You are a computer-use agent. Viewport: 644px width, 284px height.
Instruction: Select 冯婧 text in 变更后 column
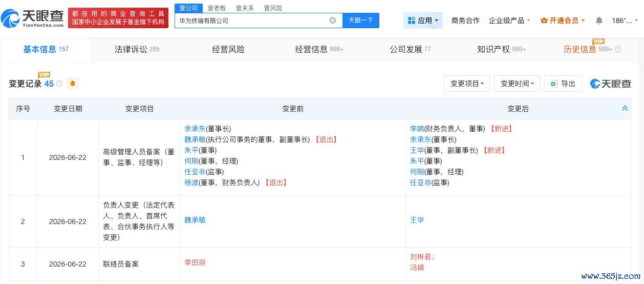tap(417, 268)
